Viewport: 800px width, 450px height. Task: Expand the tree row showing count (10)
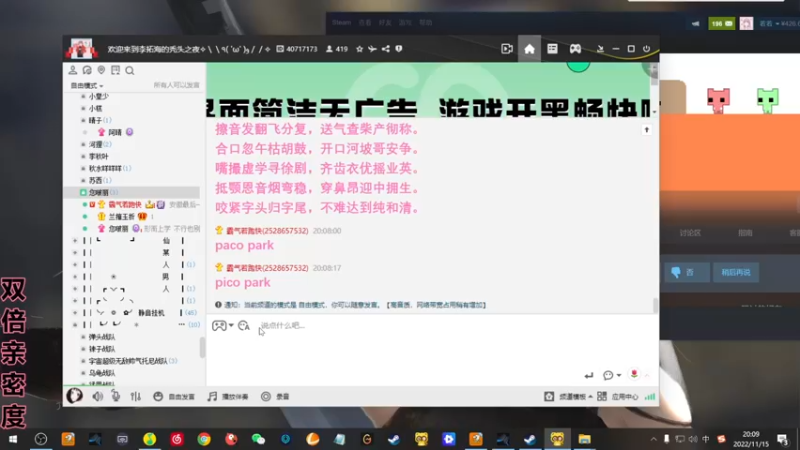(75, 324)
